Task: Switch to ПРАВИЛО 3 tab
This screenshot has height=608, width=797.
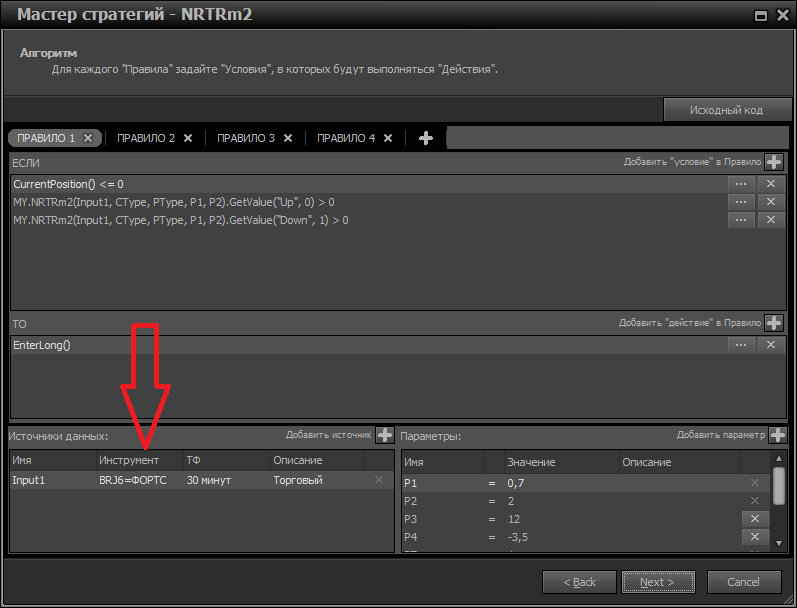Action: click(245, 138)
